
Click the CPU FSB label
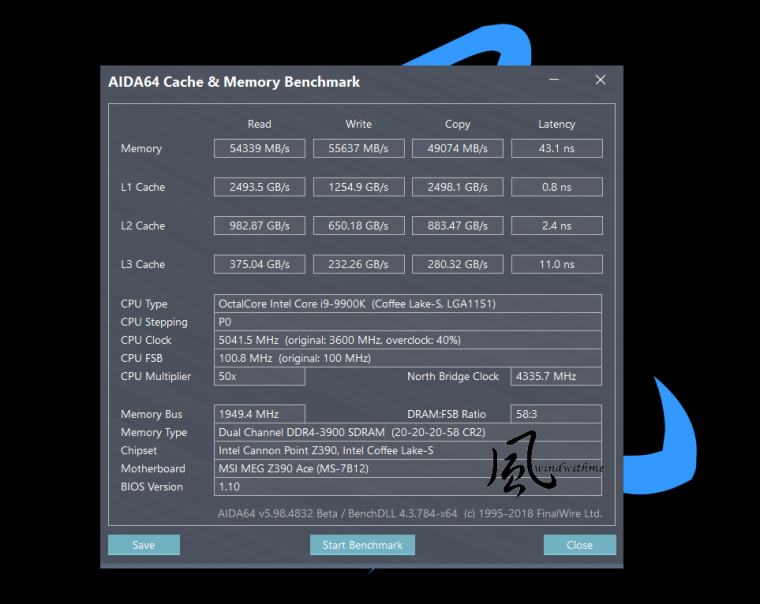click(142, 358)
